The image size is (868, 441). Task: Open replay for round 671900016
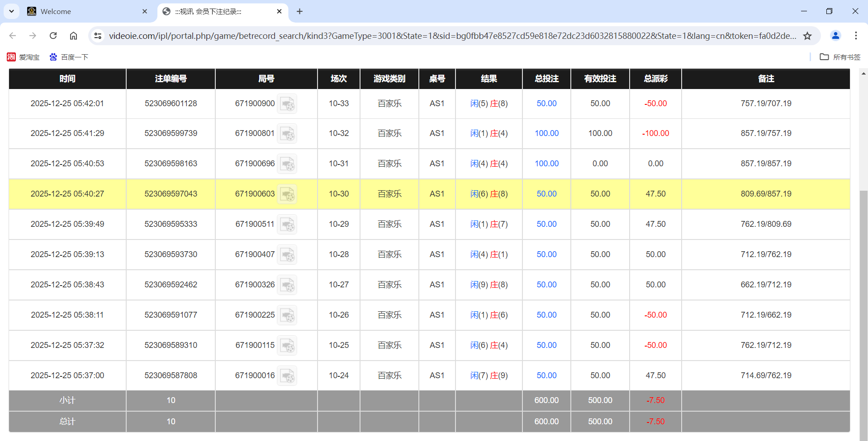tap(287, 375)
